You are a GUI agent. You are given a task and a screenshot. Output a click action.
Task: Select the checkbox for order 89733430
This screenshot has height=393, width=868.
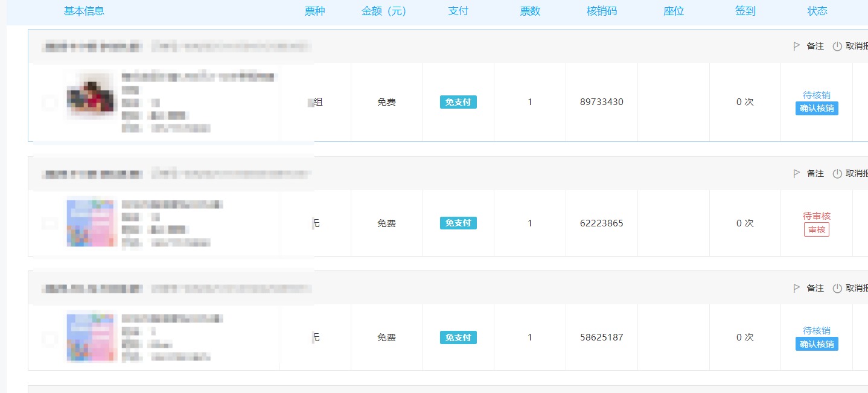(x=49, y=103)
